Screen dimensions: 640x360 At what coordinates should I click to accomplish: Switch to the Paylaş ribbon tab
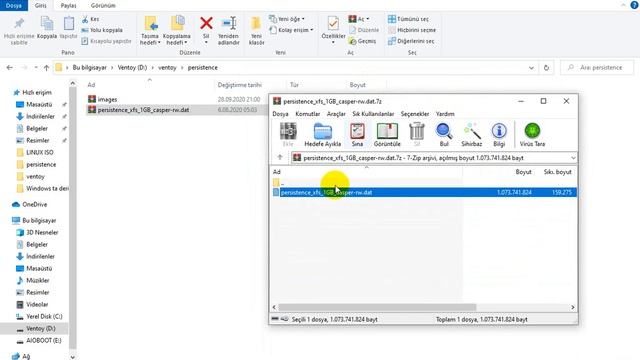[68, 5]
